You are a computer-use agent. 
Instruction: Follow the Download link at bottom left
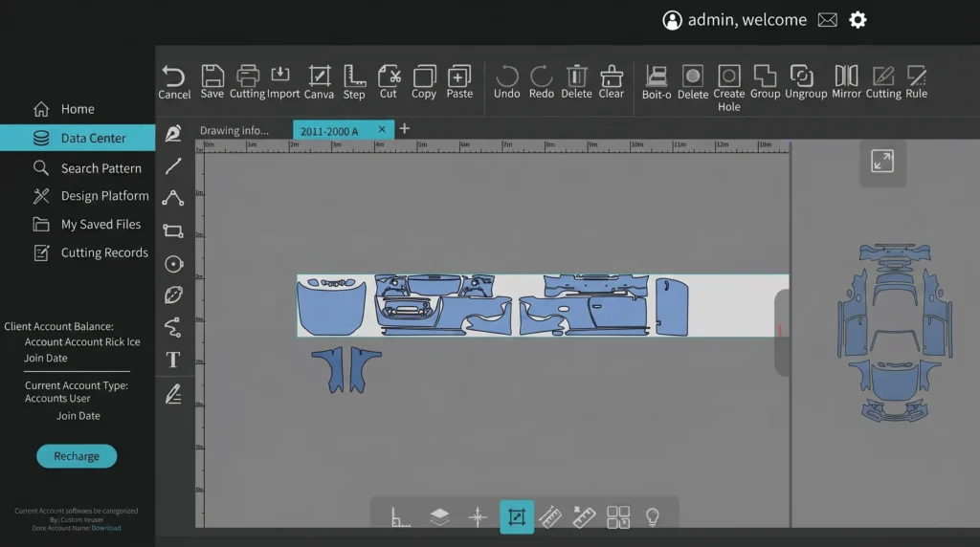106,528
